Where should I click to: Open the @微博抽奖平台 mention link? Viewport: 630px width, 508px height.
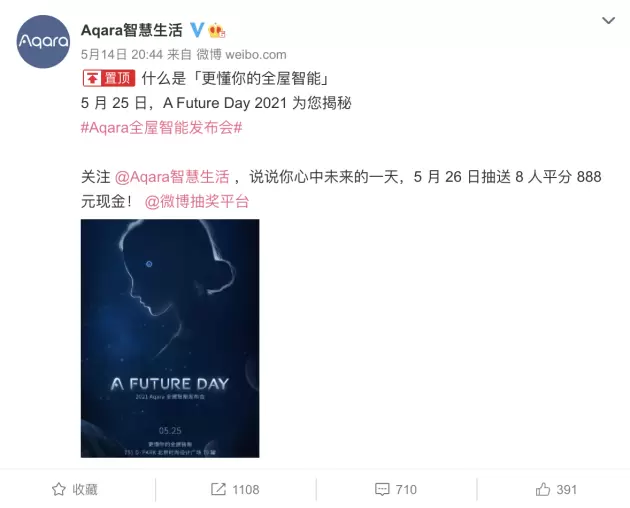(x=197, y=201)
